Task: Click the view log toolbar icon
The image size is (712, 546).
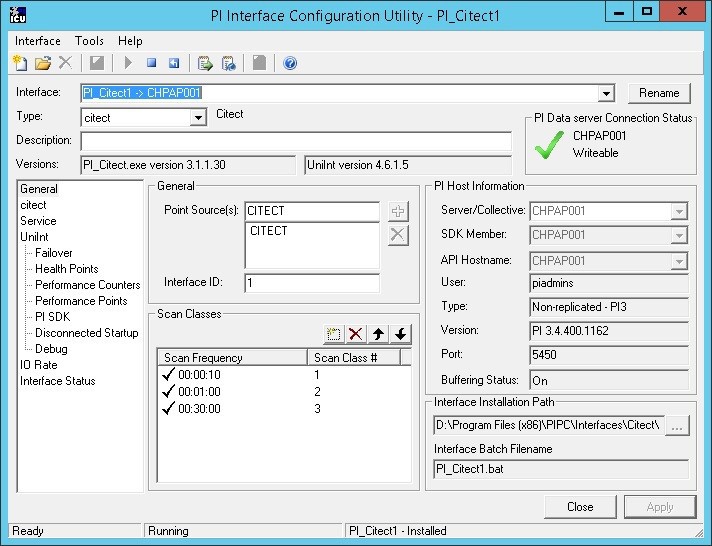Action: pyautogui.click(x=228, y=63)
